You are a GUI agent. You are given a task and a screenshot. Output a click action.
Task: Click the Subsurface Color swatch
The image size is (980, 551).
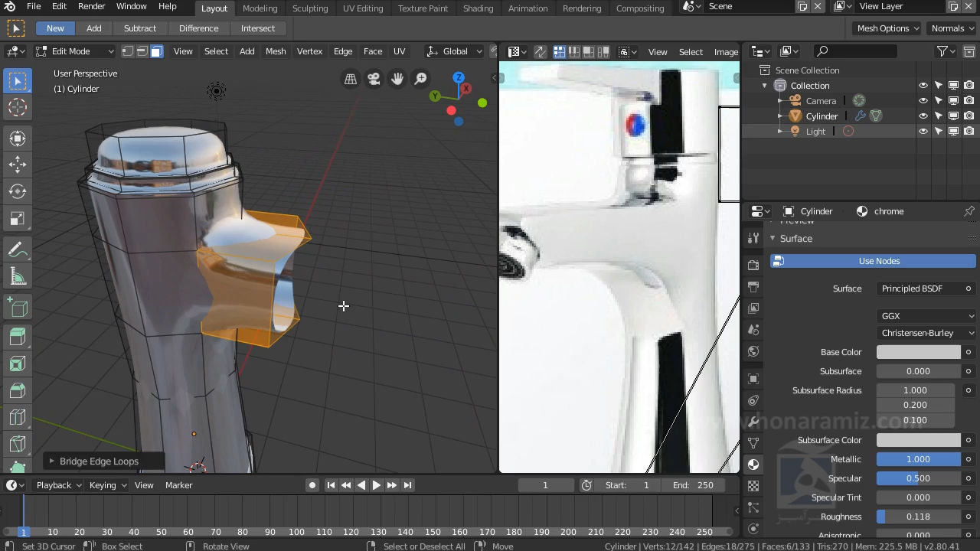tap(918, 440)
